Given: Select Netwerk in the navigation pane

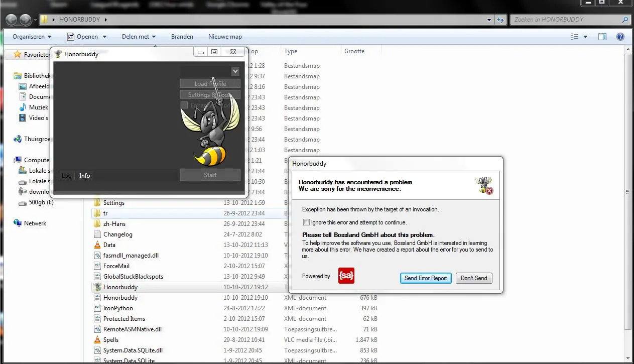Looking at the screenshot, I should click(35, 223).
